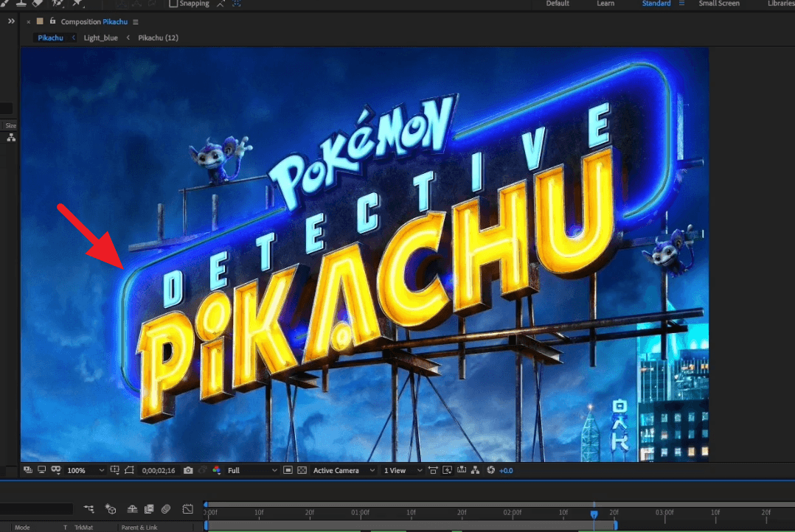Select the Puppet Pin tool

(x=77, y=2)
